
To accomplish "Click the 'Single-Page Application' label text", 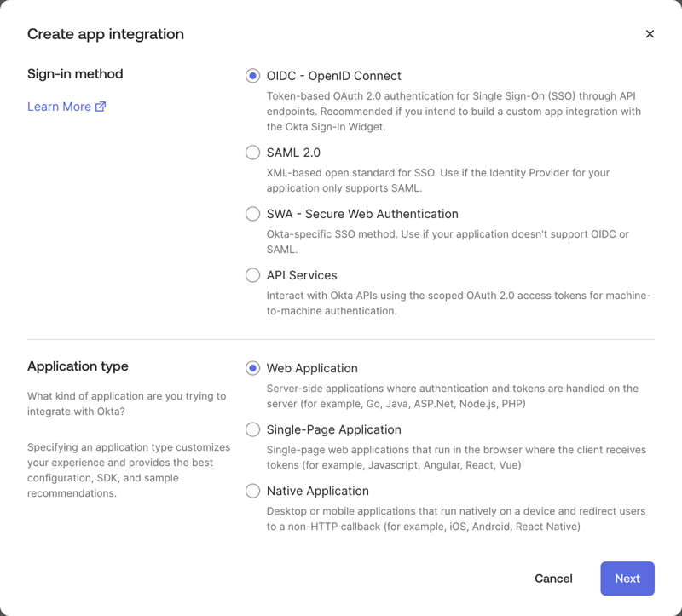I will coord(333,429).
